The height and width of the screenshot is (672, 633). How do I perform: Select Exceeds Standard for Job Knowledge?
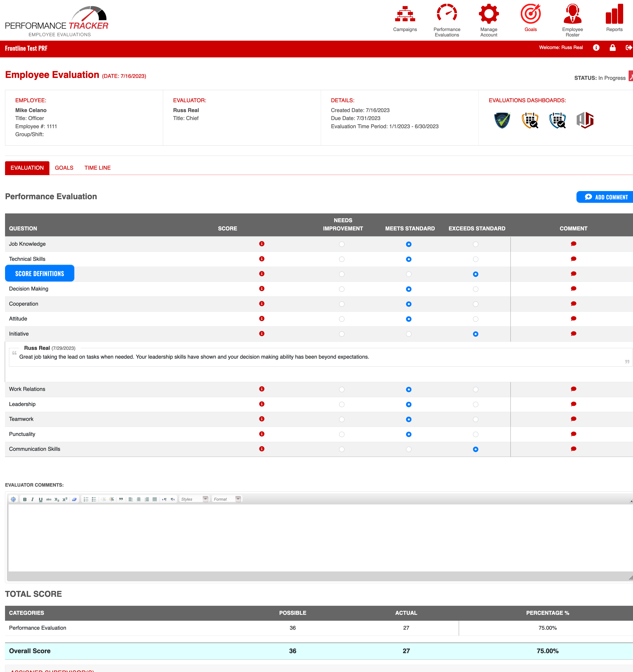coord(476,244)
